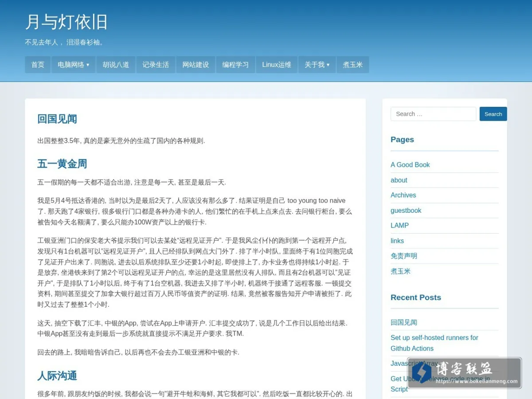The width and height of the screenshot is (532, 399).
Task: Focus the Search input field
Action: click(433, 114)
